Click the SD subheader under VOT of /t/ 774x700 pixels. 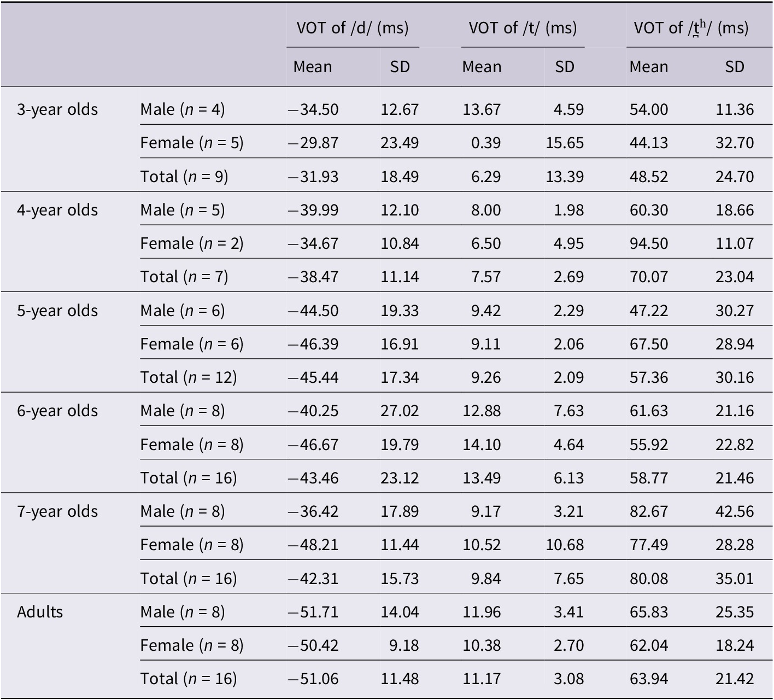tap(565, 67)
